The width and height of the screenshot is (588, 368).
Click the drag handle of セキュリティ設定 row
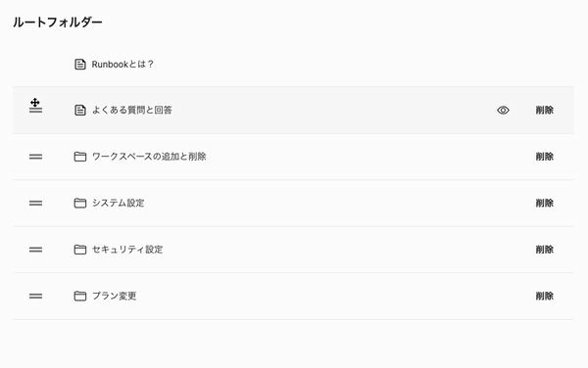35,250
